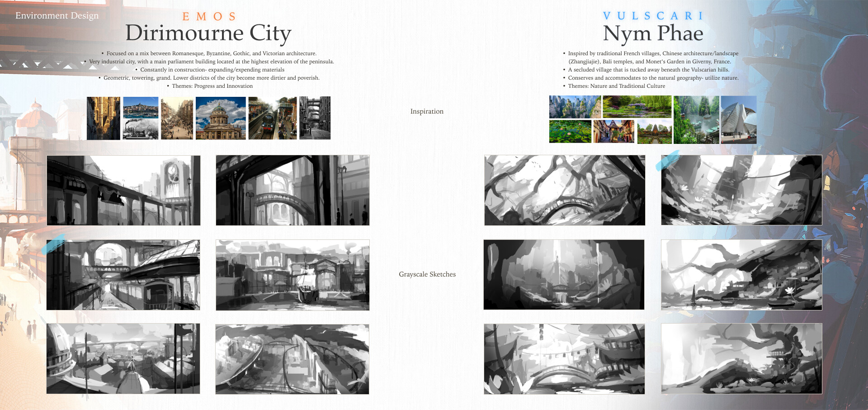Select the "Constantly in construction" bullet
Image resolution: width=868 pixels, height=410 pixels.
(x=210, y=70)
